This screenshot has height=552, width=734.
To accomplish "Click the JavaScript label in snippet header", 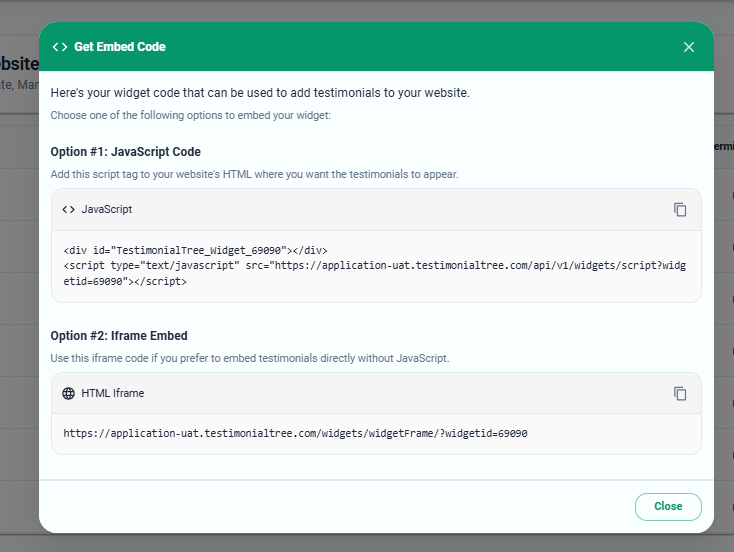I will pyautogui.click(x=107, y=210).
